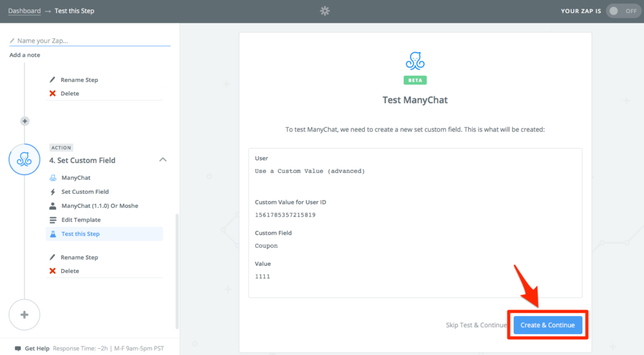
Task: Click the Add a note link
Action: point(25,55)
